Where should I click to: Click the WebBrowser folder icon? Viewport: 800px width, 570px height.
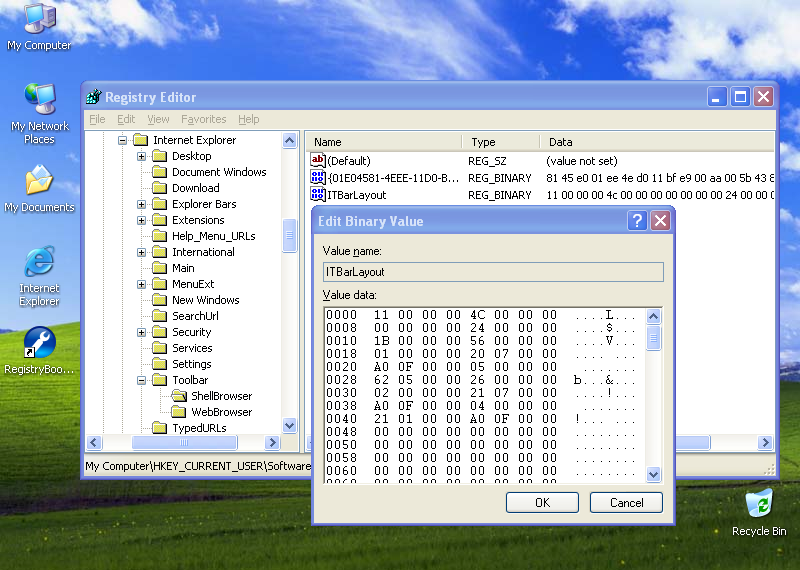(179, 412)
